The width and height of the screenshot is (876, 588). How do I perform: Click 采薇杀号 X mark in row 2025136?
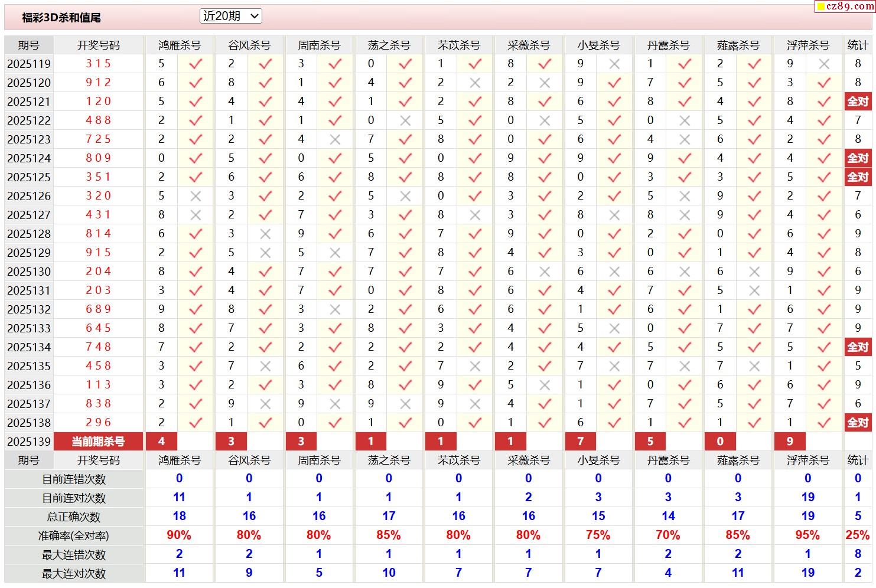pos(545,385)
